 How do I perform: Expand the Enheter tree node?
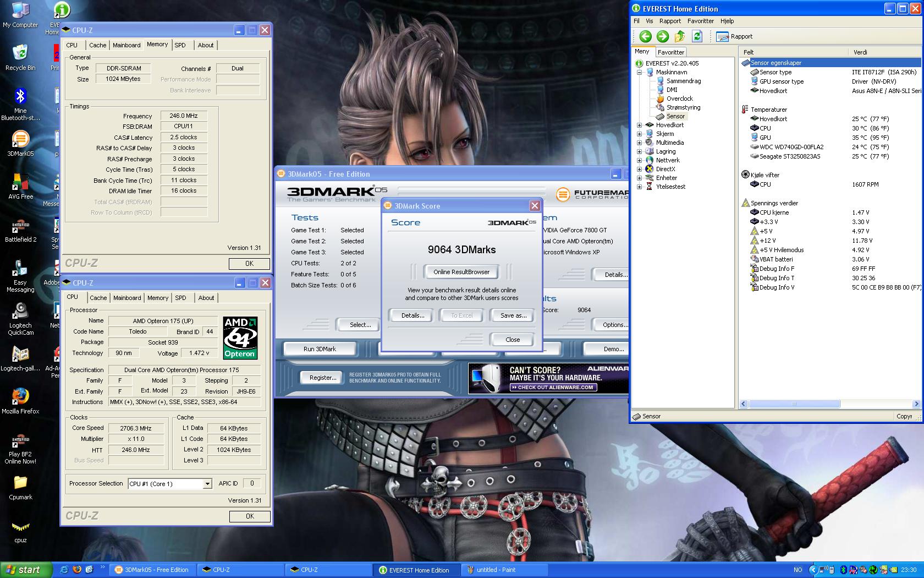point(640,178)
